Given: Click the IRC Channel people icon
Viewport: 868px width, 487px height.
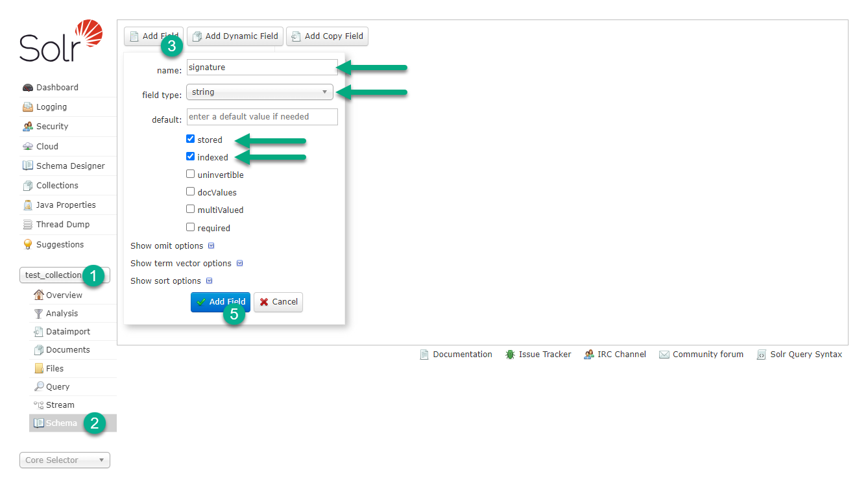Looking at the screenshot, I should (589, 355).
